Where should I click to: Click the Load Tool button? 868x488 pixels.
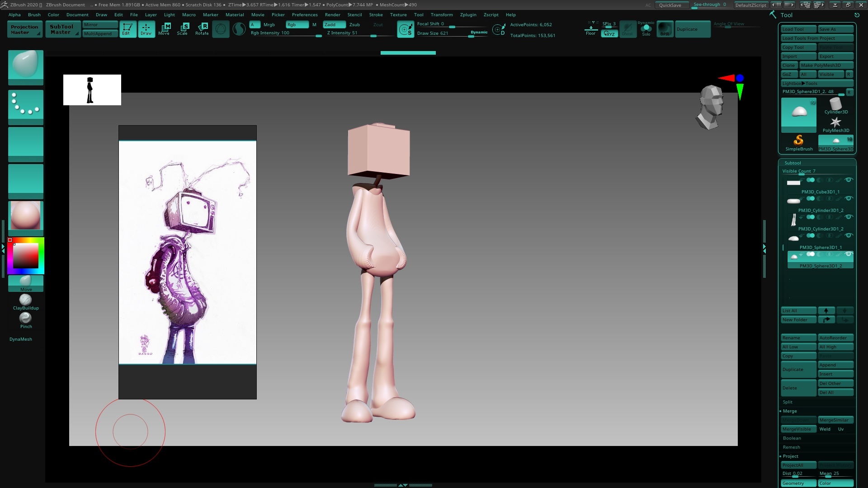coord(798,29)
